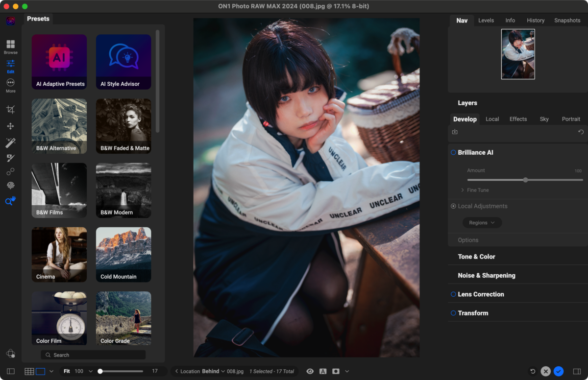Screen dimensions: 588x380
Task: Click the Fit zoom button
Action: coord(67,371)
